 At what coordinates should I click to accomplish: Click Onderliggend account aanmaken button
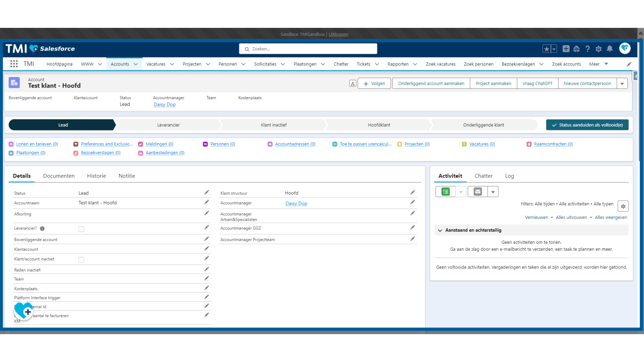[x=431, y=83]
